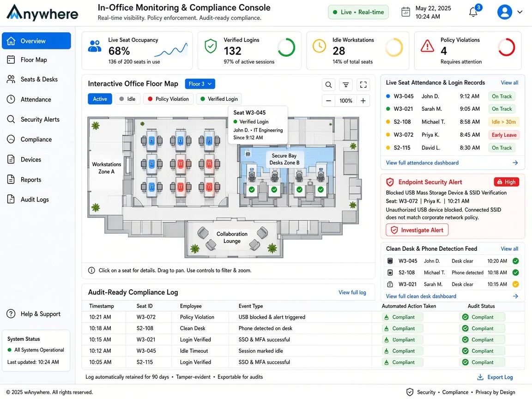Click the S2-108 phone icon in feed
Image resolution: width=532 pixels, height=399 pixels.
coord(390,272)
